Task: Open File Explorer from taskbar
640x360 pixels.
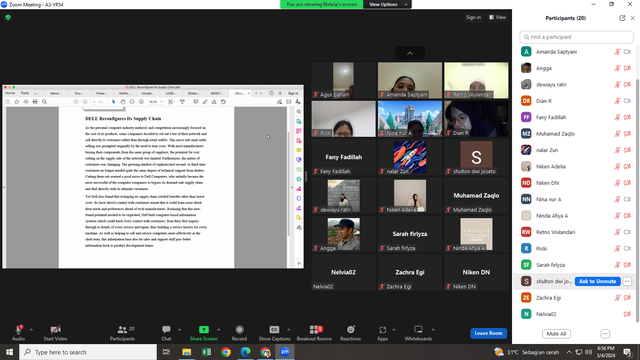Action: coord(187,352)
